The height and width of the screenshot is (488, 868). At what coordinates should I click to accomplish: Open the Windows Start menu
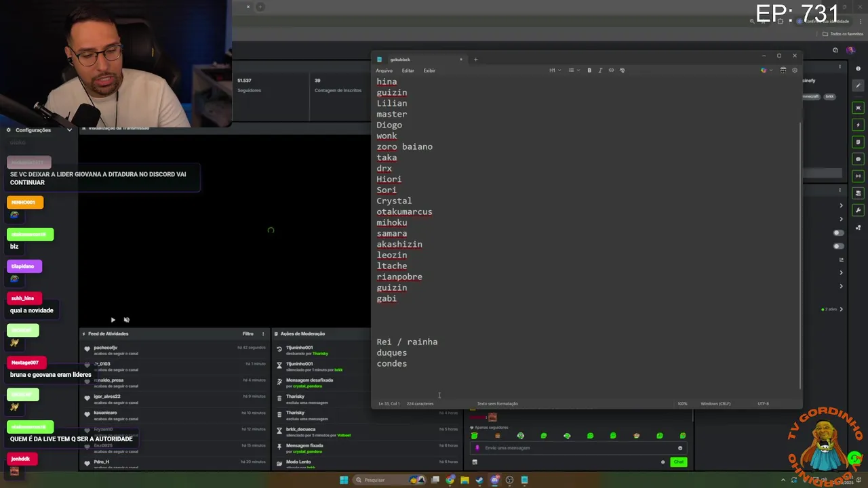click(x=344, y=480)
